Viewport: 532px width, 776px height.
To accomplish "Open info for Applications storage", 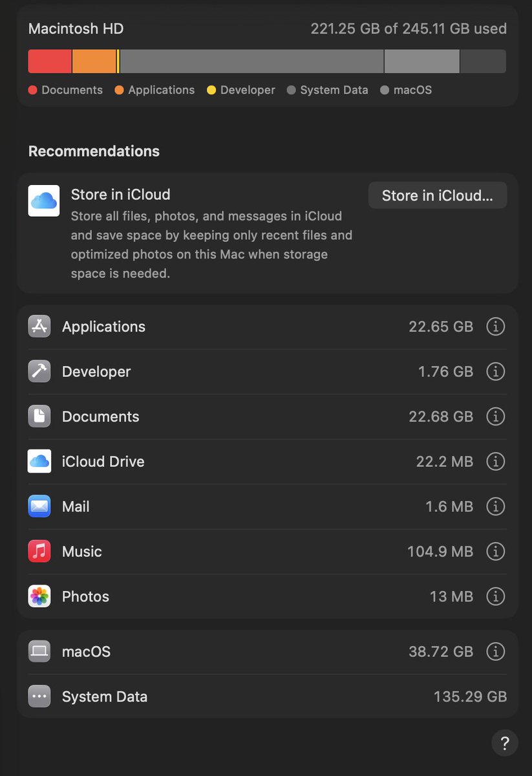I will 496,327.
